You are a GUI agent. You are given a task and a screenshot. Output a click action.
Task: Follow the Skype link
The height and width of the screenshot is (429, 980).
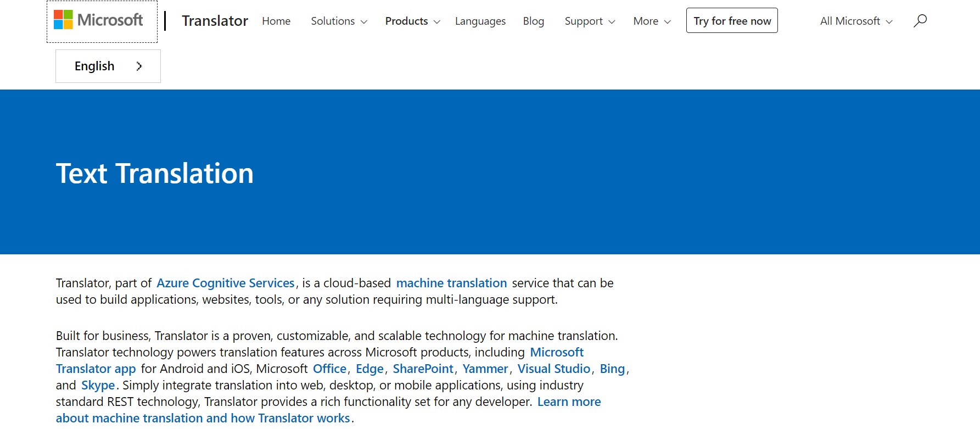pos(98,385)
